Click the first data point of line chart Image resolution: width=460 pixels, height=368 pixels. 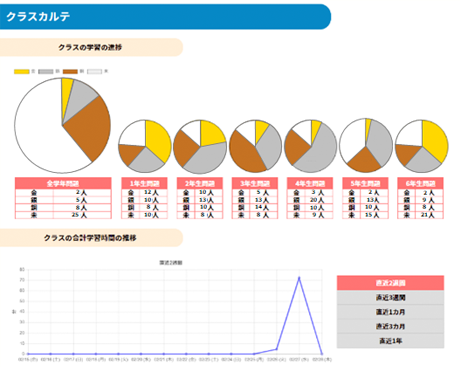(28, 354)
